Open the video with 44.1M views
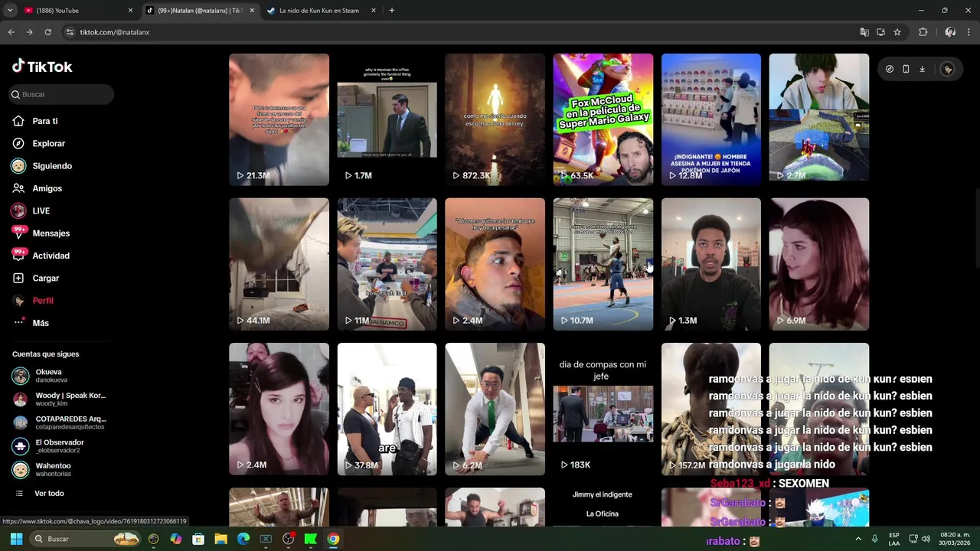Screen dimensions: 980x551 [279, 264]
